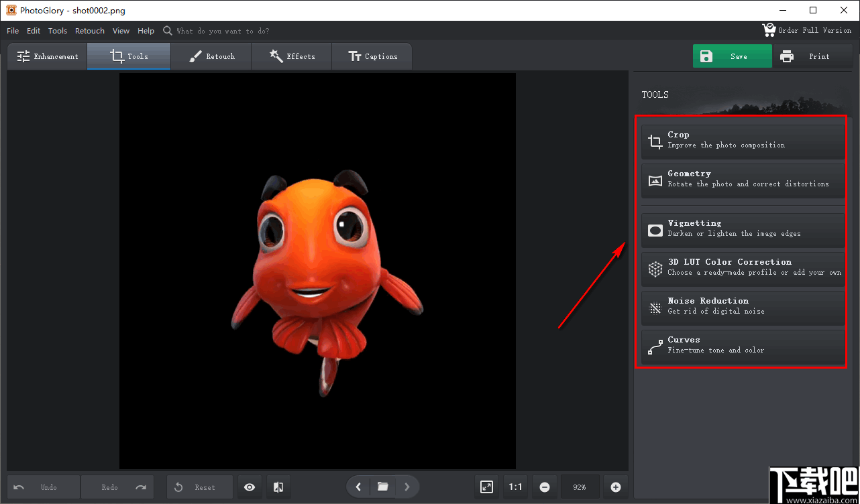Expand the View menu

click(121, 31)
